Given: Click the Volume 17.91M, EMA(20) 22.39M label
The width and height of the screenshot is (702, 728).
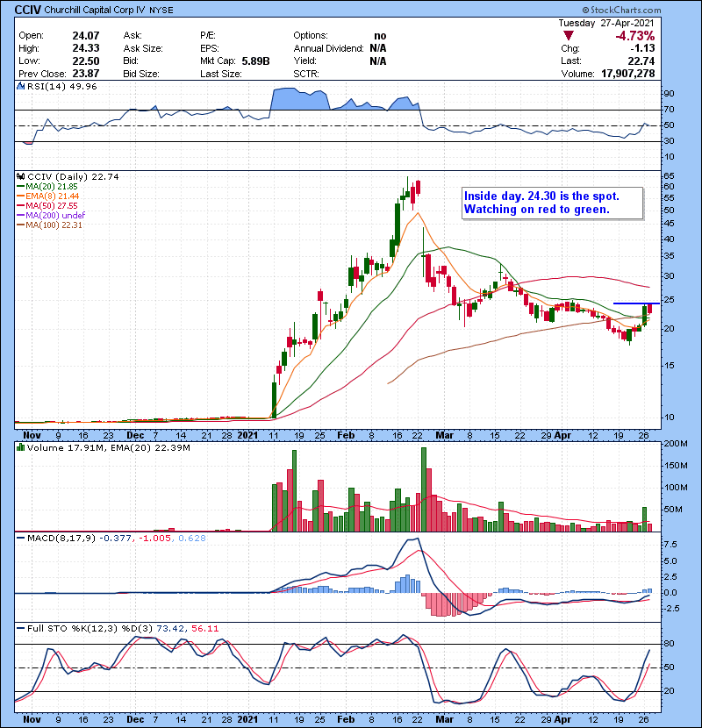Looking at the screenshot, I should [108, 447].
